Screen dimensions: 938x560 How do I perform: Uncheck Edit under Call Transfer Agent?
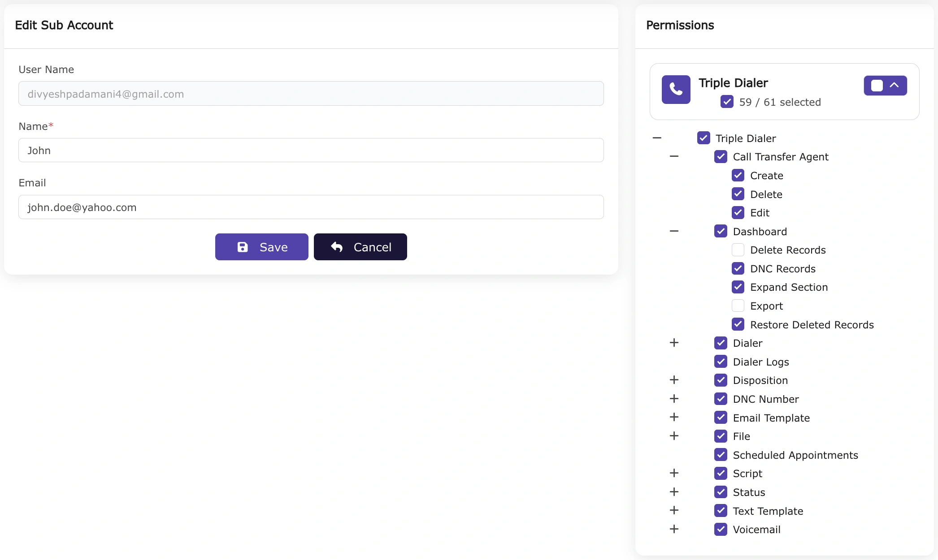point(738,212)
